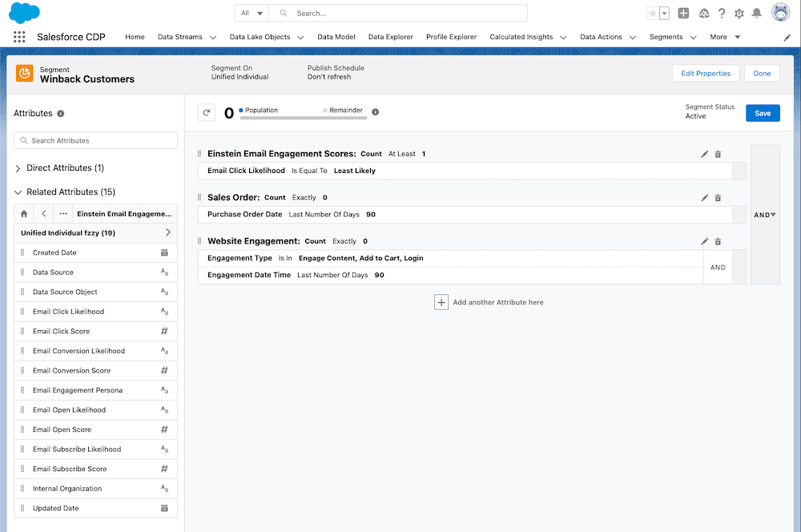The width and height of the screenshot is (801, 532).
Task: Expand the Direct Attributes section
Action: [x=18, y=168]
